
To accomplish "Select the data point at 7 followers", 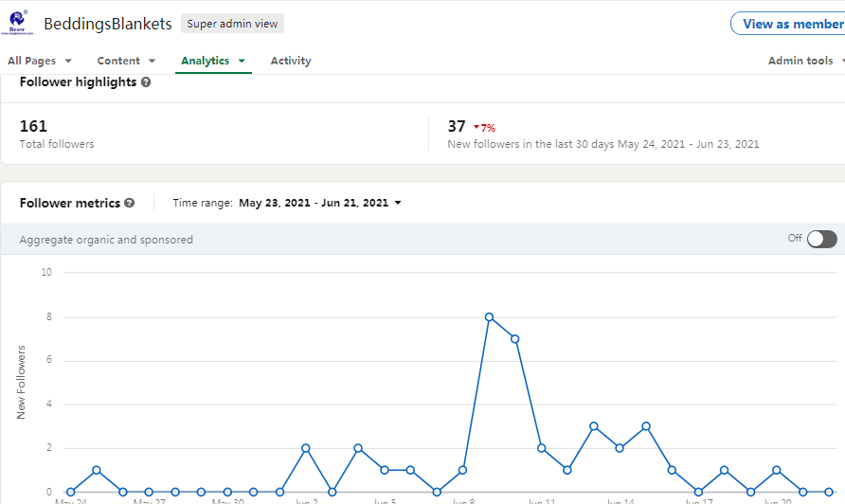I will click(x=514, y=339).
